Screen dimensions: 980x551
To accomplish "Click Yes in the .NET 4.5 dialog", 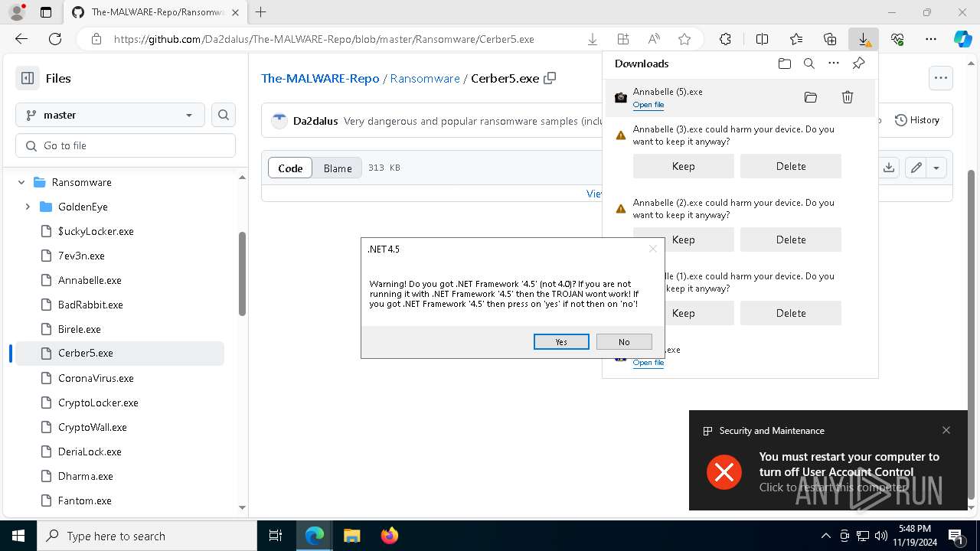I will click(x=561, y=342).
